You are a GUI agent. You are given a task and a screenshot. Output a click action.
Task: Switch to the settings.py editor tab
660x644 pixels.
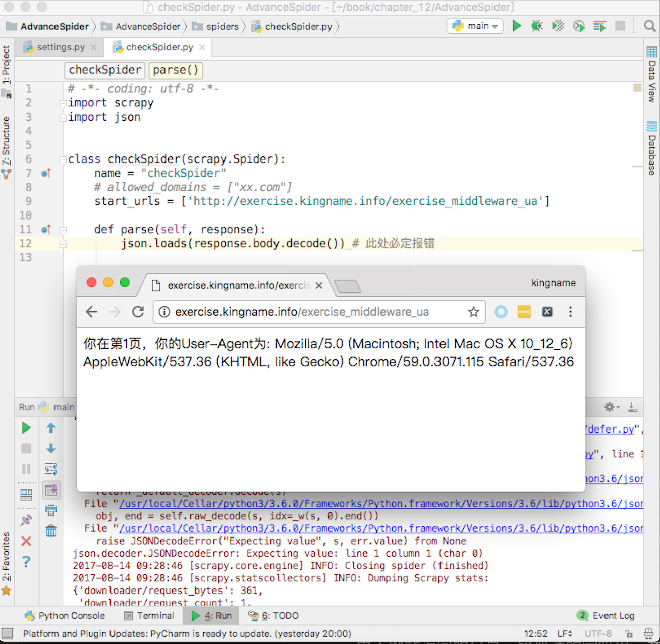pyautogui.click(x=61, y=47)
